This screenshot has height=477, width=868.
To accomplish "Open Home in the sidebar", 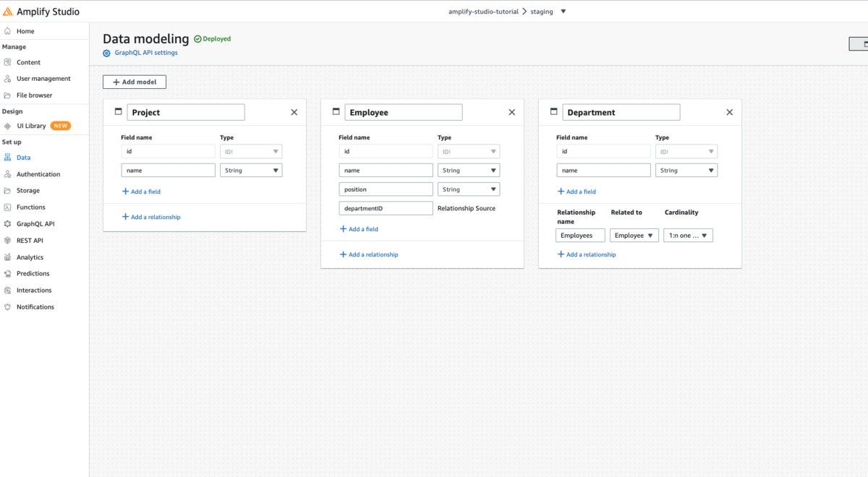I will (25, 31).
